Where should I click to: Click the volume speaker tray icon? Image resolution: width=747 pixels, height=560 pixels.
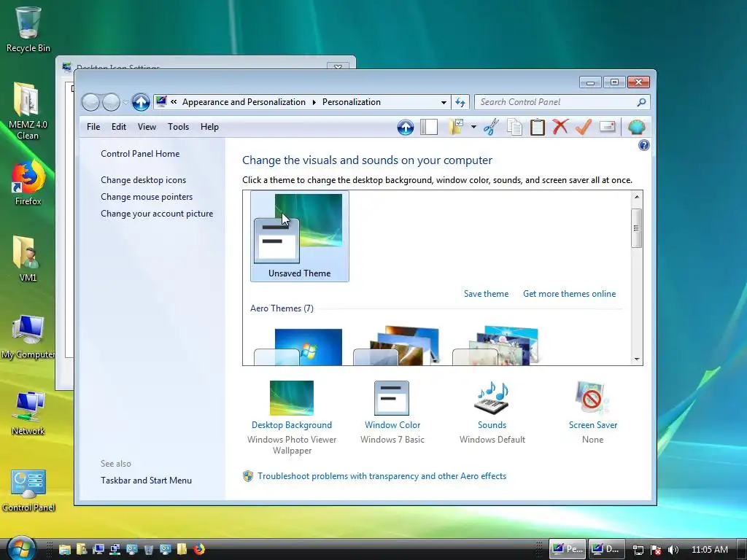[x=673, y=550]
